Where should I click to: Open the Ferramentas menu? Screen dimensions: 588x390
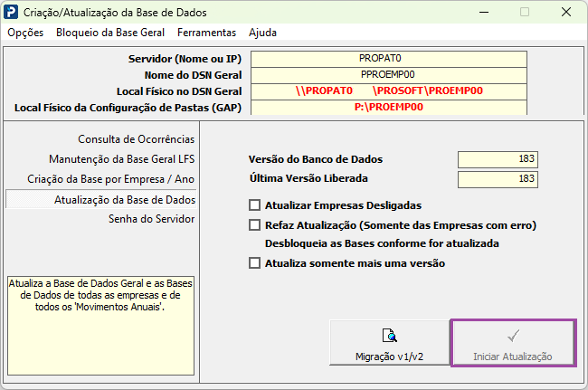tap(206, 33)
